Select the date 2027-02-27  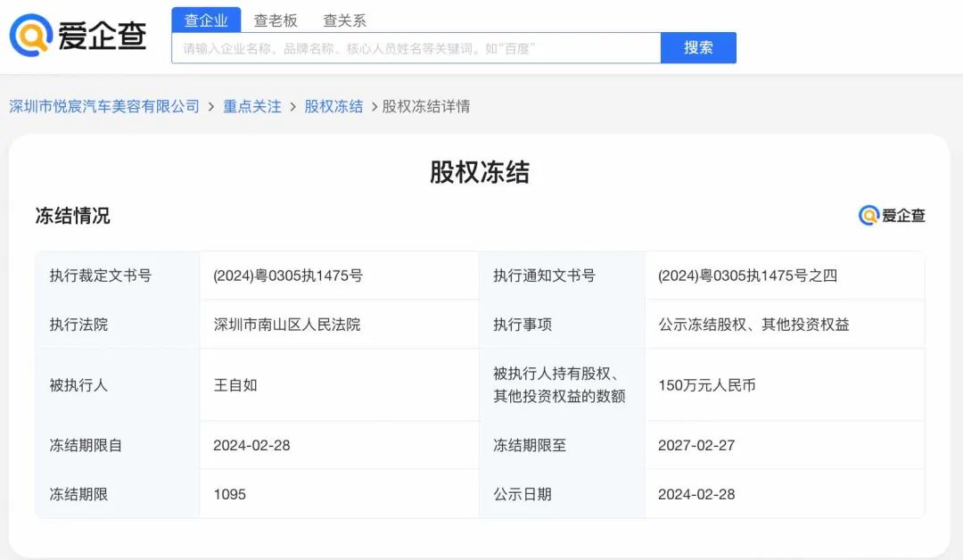click(696, 445)
